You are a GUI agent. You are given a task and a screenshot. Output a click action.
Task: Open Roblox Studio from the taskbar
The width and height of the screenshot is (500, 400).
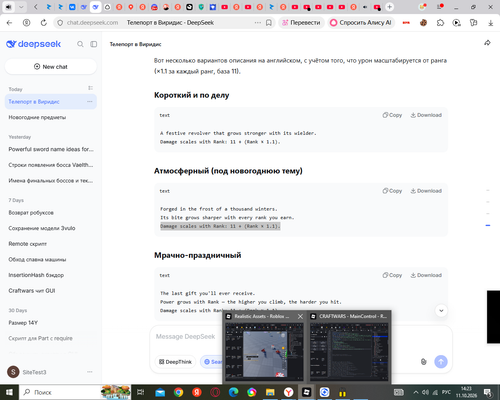point(306,392)
